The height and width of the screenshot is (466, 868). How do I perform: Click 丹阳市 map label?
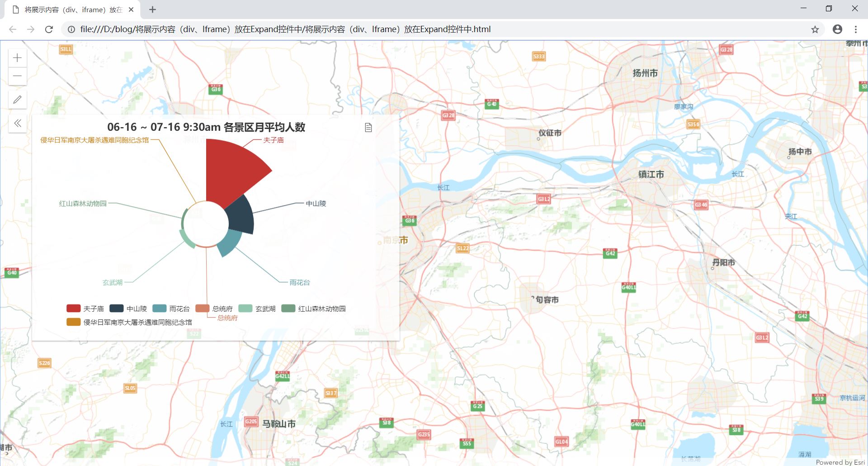point(723,262)
